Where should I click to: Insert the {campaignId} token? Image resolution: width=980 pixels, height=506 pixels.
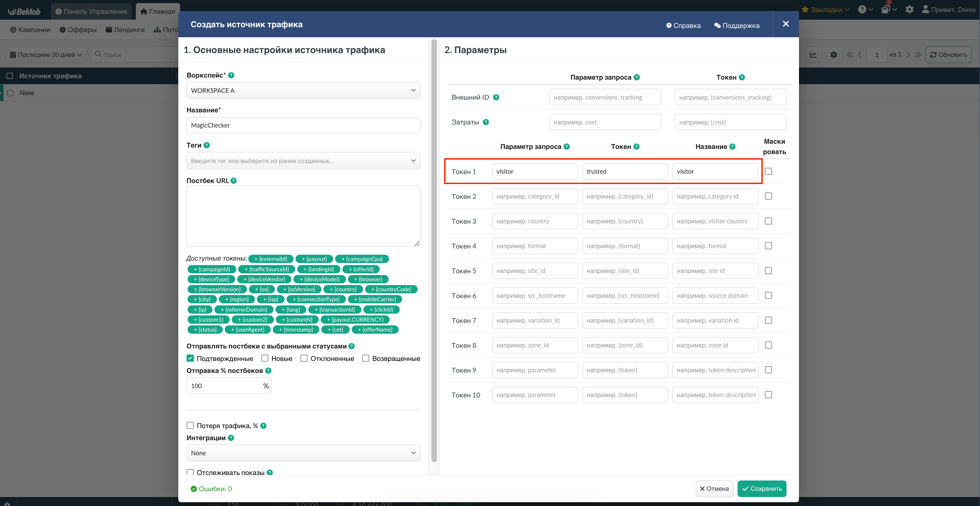point(212,269)
